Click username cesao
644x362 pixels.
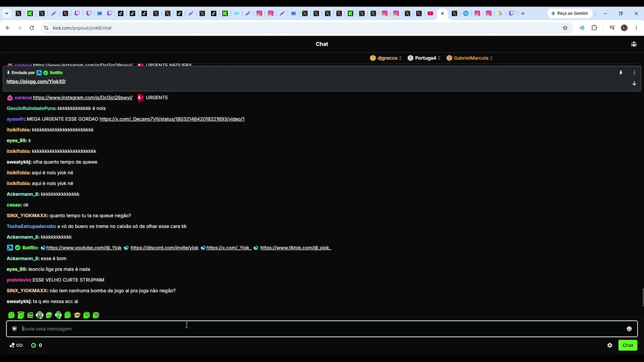(14, 205)
